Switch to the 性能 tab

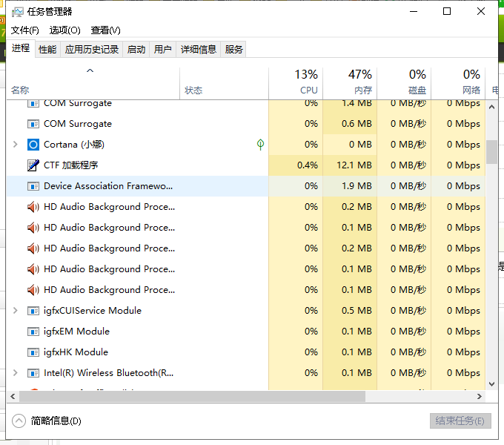tap(47, 50)
